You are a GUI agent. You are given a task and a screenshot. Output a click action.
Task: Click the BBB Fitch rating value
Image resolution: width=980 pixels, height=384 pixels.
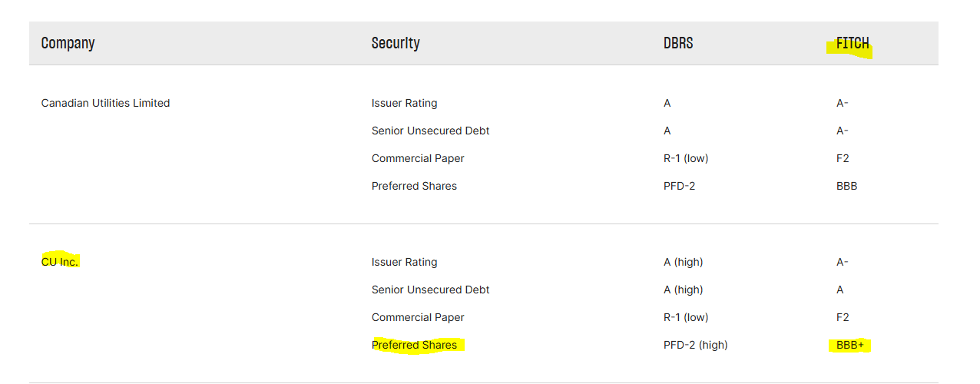point(846,186)
